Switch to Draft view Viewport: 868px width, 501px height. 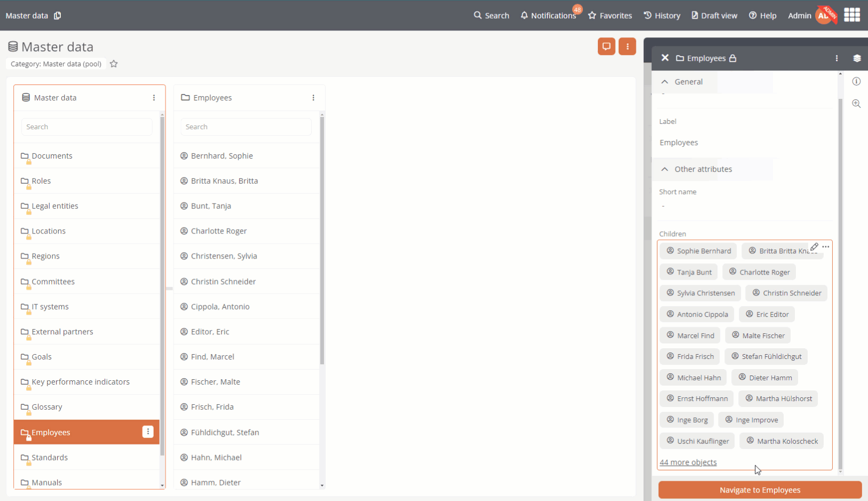[714, 15]
